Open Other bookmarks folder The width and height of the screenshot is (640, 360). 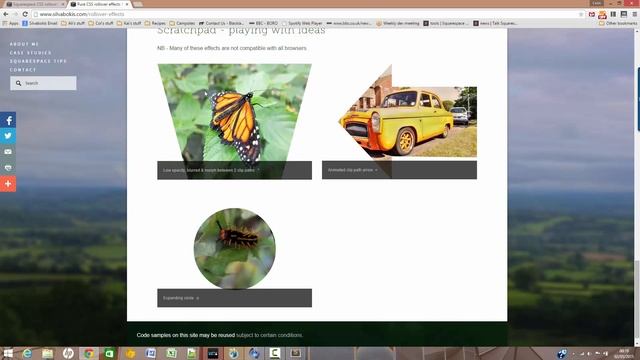618,23
